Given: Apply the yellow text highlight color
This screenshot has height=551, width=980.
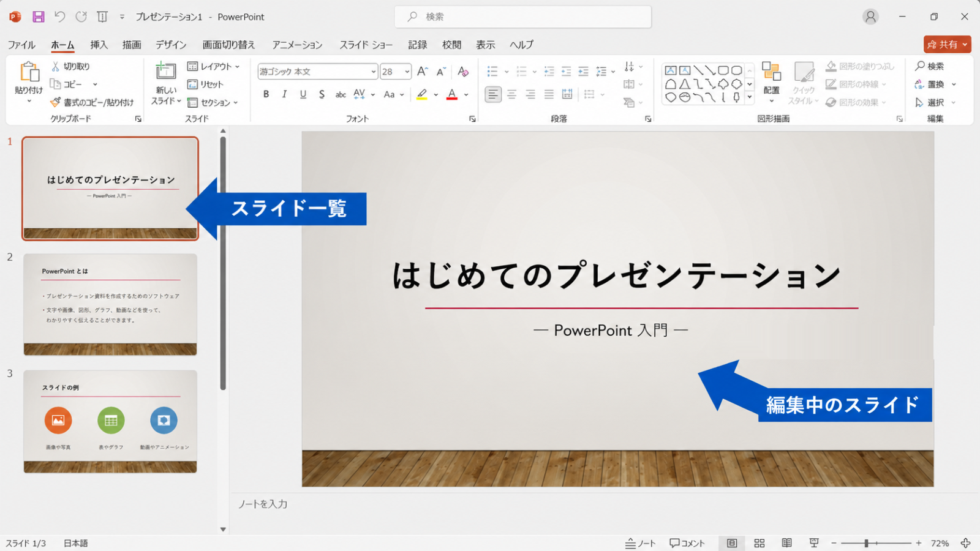Looking at the screenshot, I should [422, 94].
